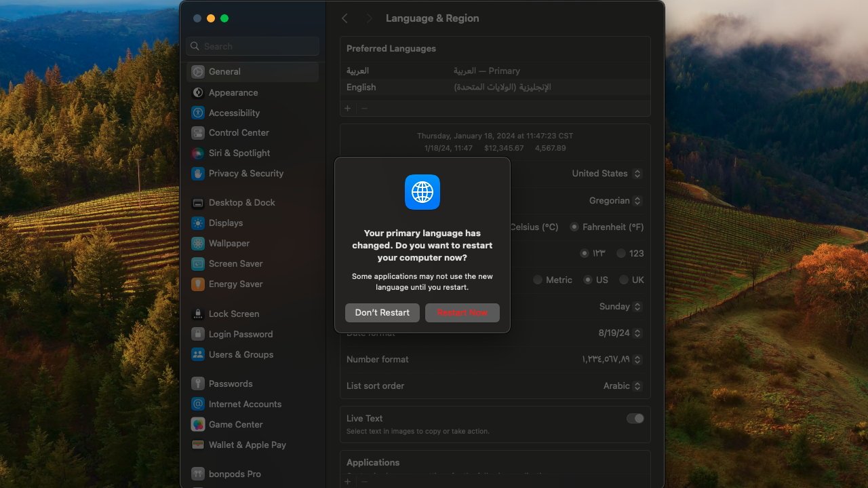This screenshot has height=488, width=868.
Task: Open the Energy Saver bulb icon
Action: pyautogui.click(x=198, y=284)
